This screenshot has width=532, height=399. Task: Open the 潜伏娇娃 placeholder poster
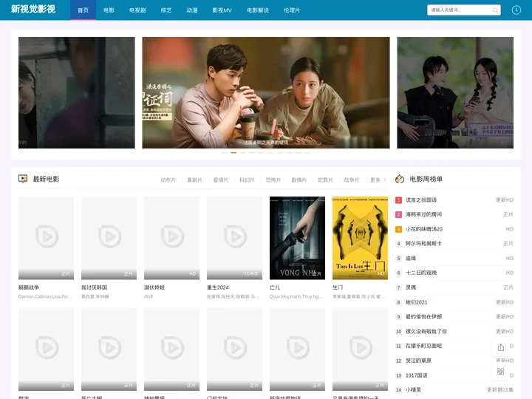171,238
